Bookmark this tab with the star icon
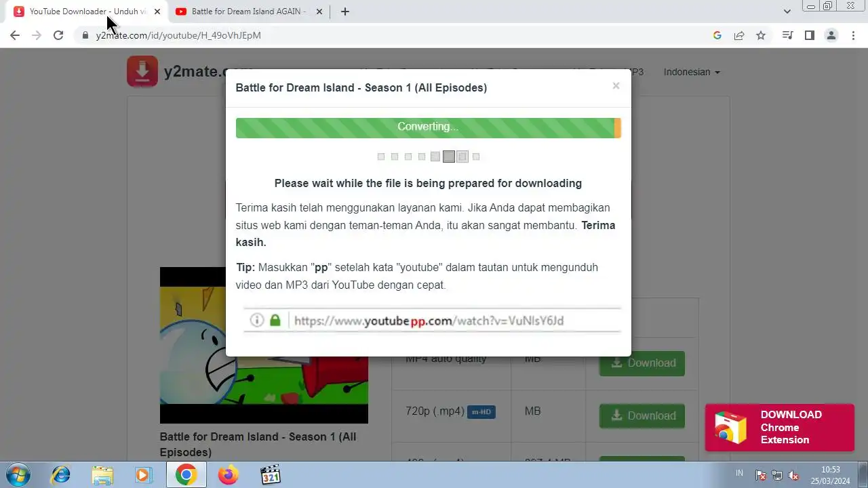Image resolution: width=868 pixels, height=488 pixels. (761, 35)
